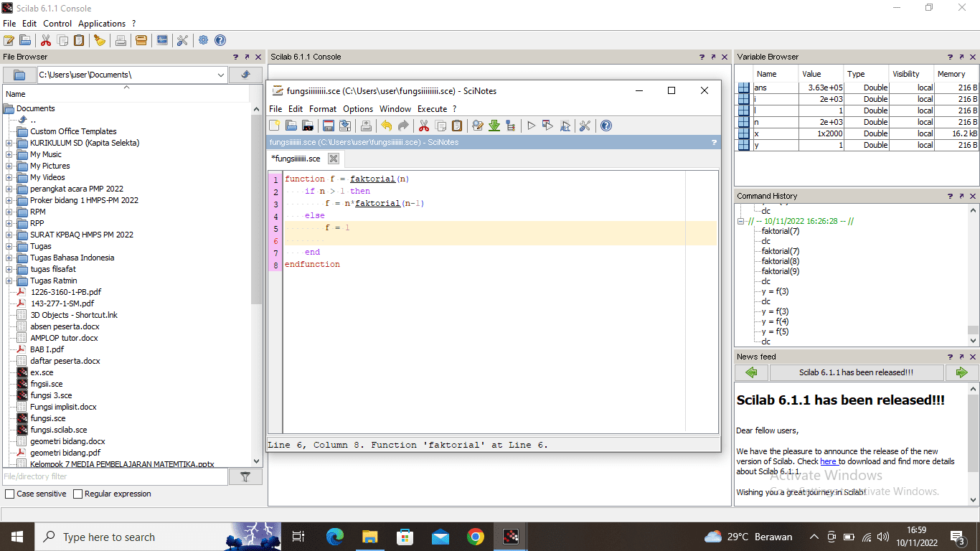Viewport: 980px width, 551px height.
Task: Open Google Chrome from the taskbar
Action: (475, 537)
